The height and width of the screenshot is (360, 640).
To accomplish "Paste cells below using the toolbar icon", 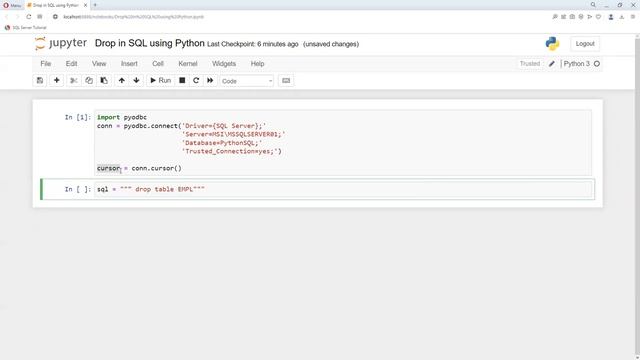I will coord(104,80).
